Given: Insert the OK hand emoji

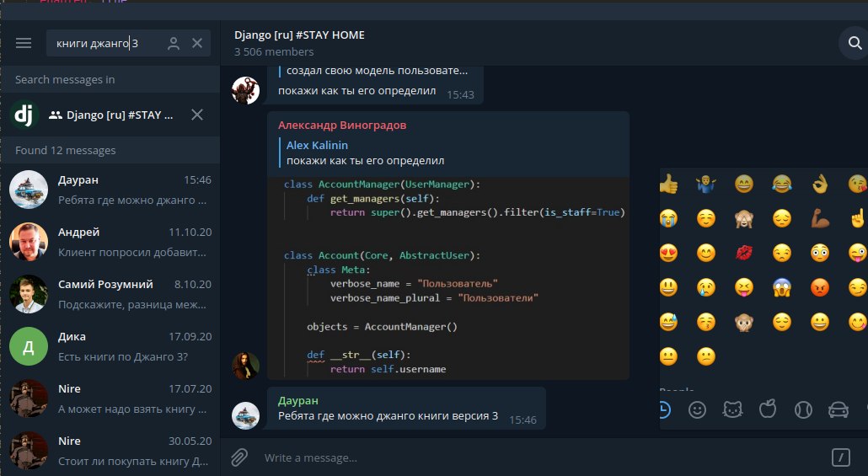Looking at the screenshot, I should click(x=820, y=184).
